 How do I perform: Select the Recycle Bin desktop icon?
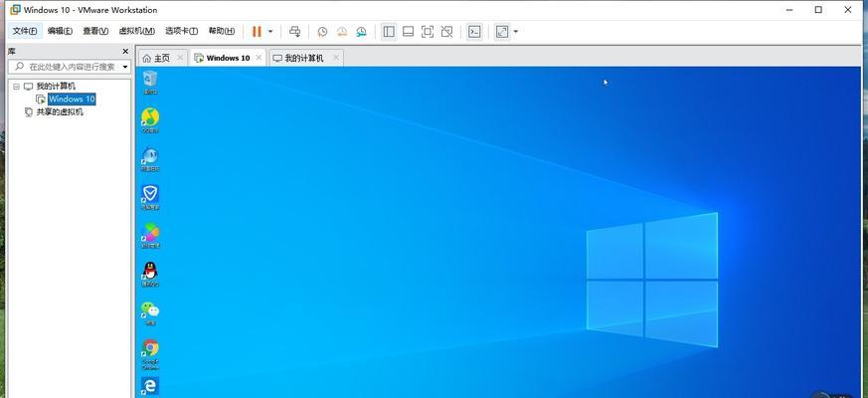click(150, 83)
